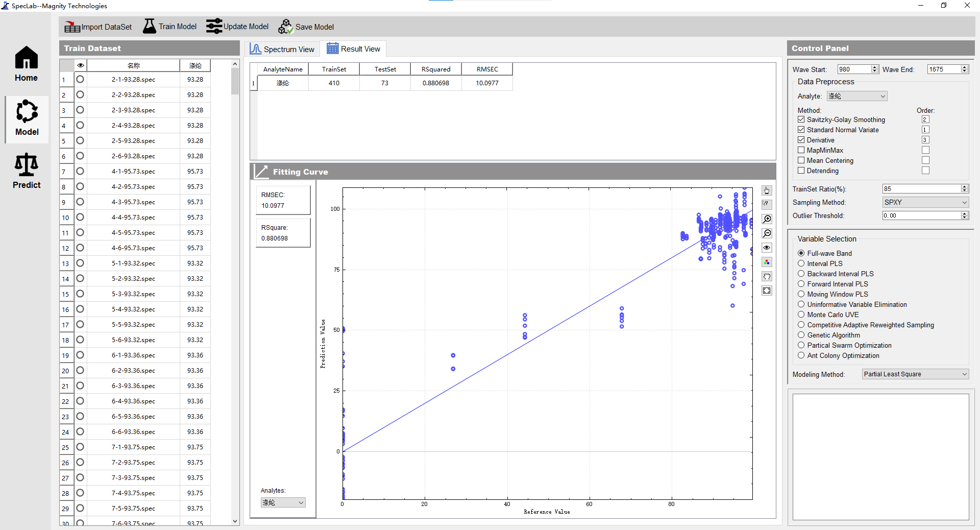Open the Sampling Method SPXY dropdown

(x=925, y=202)
